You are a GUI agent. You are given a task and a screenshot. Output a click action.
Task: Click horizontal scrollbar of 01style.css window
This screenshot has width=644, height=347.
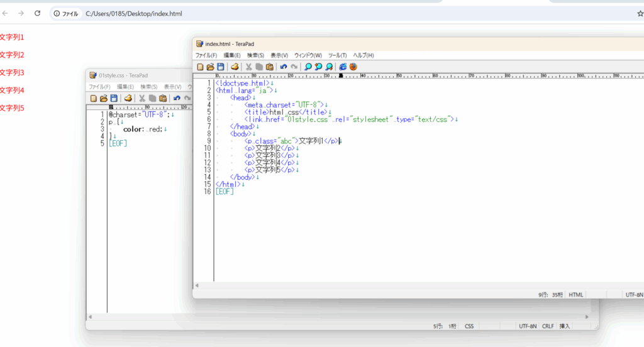coord(340,316)
